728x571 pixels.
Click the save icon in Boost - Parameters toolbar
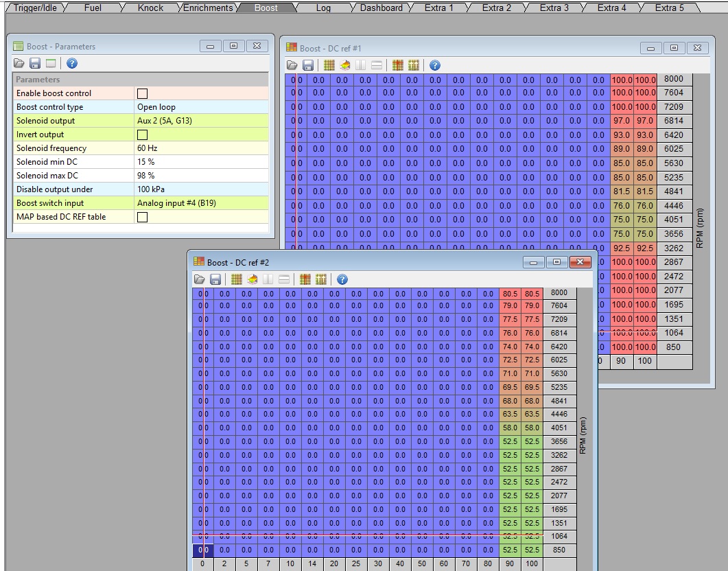click(x=34, y=63)
